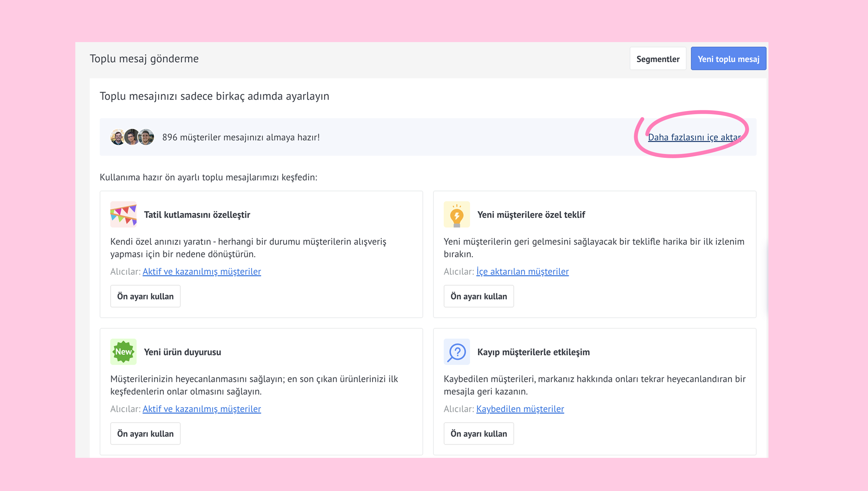The height and width of the screenshot is (491, 868).
Task: Use preset for Kayıp müşterilerle etkileşim
Action: point(479,433)
